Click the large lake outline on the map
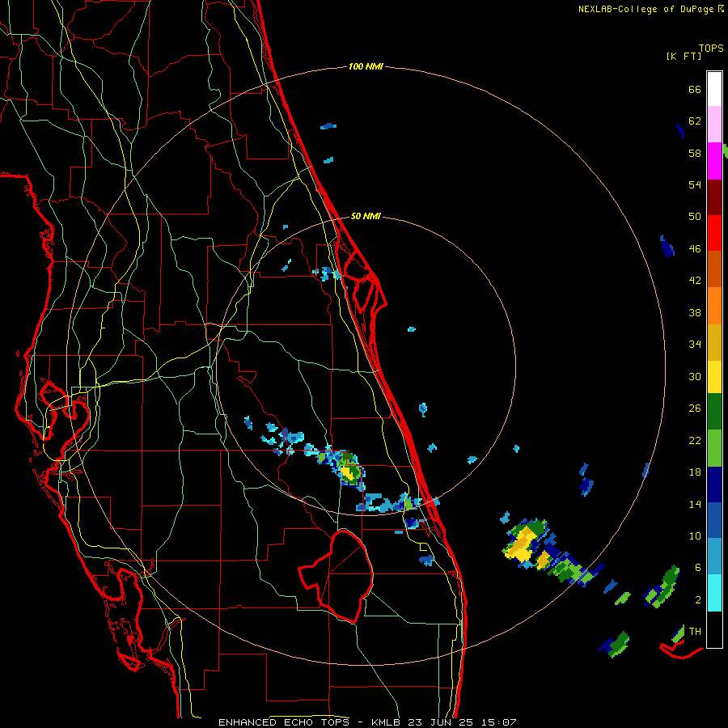Screen dimensions: 728x728 (336, 576)
